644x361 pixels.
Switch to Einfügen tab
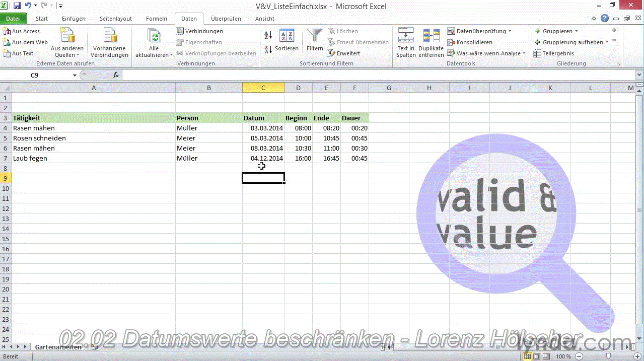pos(74,19)
